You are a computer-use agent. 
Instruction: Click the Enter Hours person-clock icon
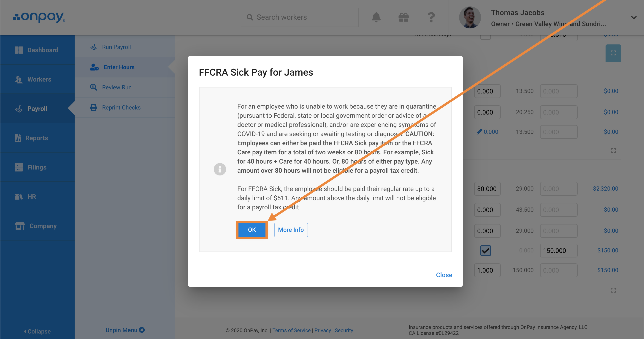94,67
